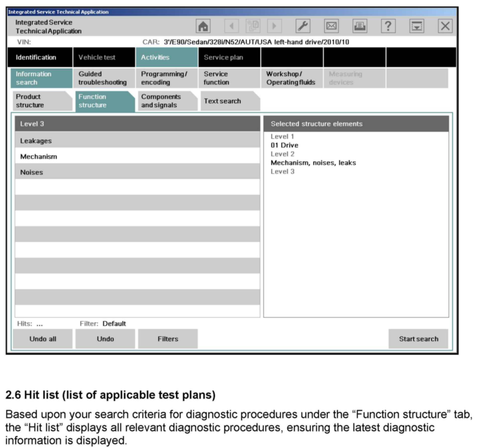Viewport: 483px width, 448px height.
Task: Select Mechanism in Level 3 list
Action: click(137, 156)
